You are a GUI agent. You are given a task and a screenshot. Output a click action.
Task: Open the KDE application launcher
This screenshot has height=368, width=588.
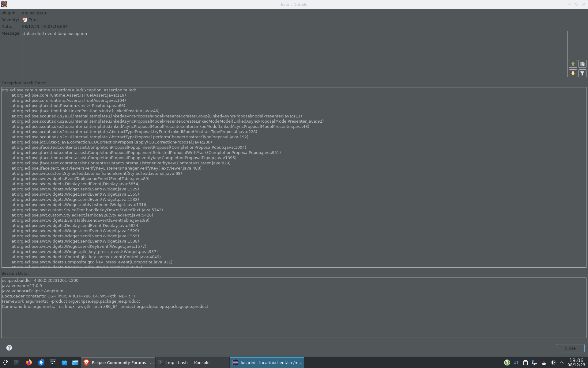click(x=6, y=362)
